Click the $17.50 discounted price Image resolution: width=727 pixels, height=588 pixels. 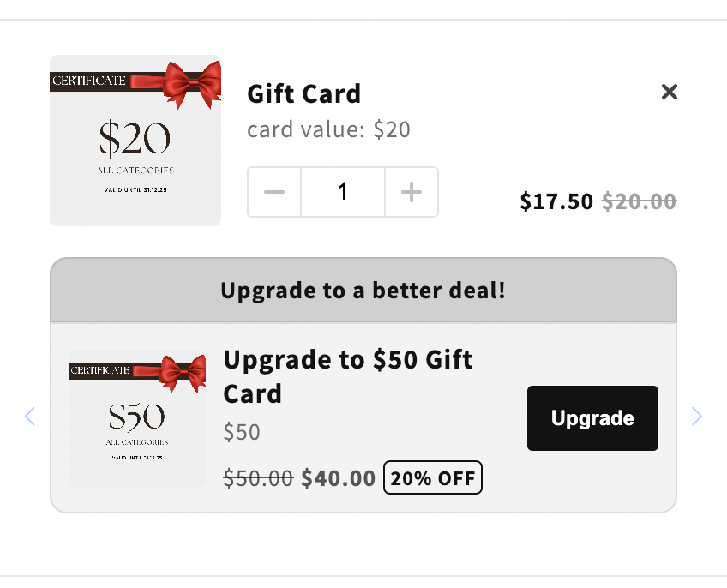(x=556, y=201)
